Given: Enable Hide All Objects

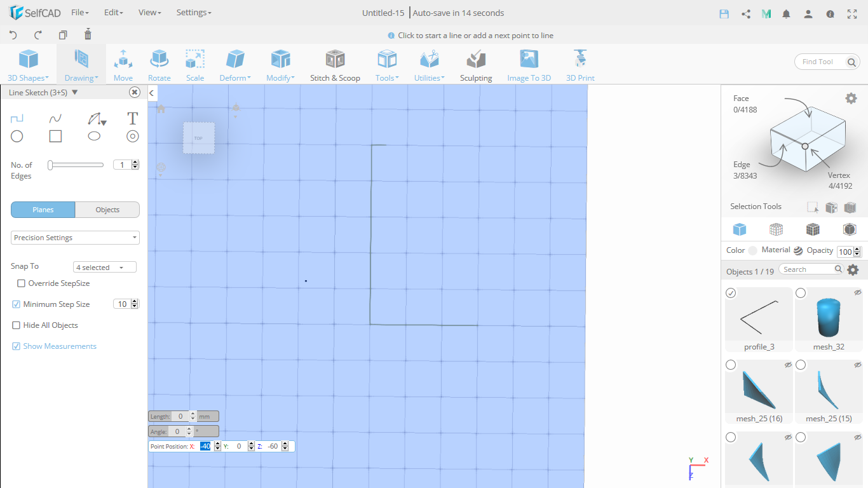Looking at the screenshot, I should point(17,325).
